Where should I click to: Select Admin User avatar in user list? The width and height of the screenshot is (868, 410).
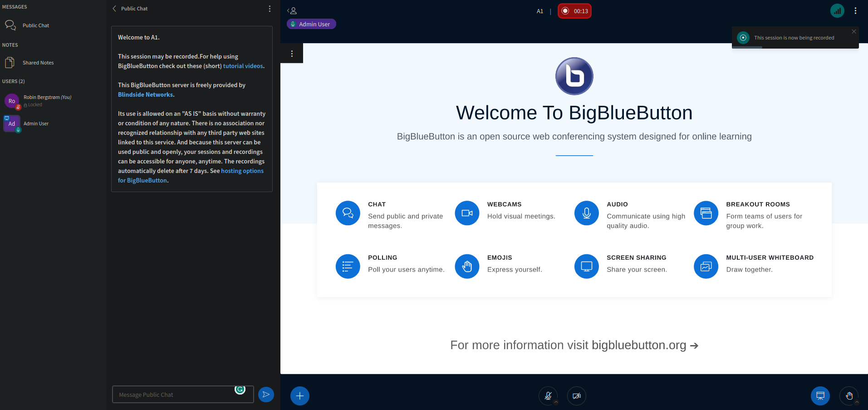(x=12, y=123)
